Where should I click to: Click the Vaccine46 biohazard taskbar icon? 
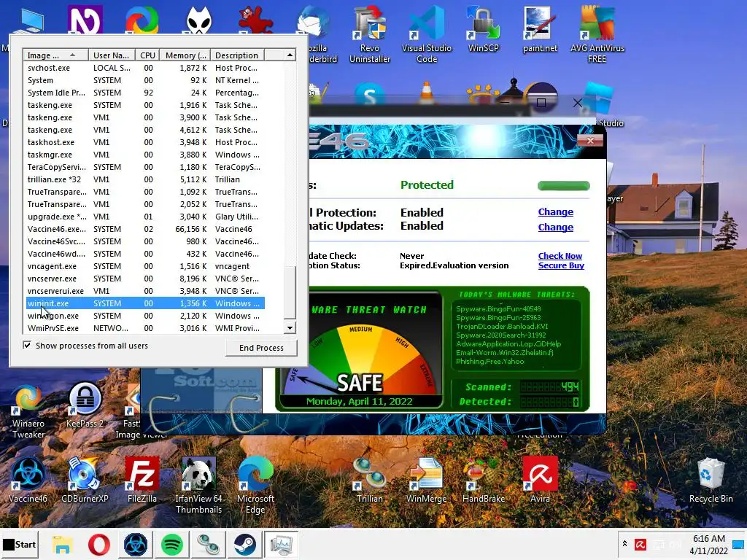pos(135,545)
